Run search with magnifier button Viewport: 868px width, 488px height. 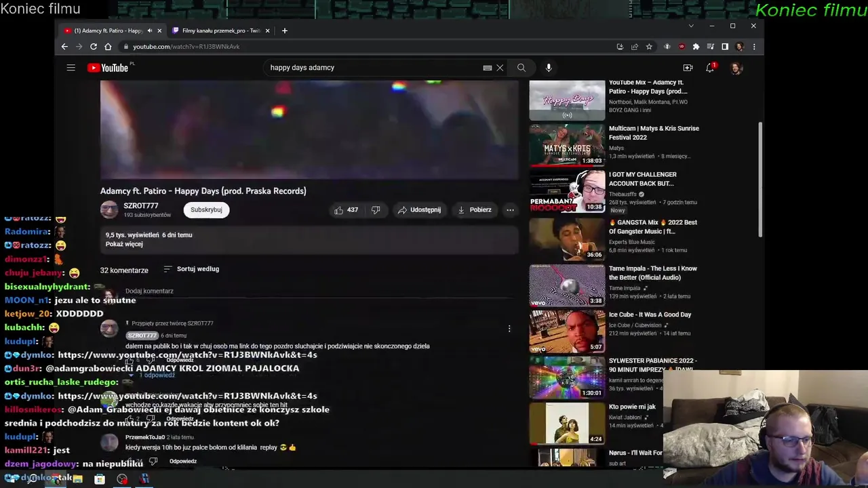(521, 68)
